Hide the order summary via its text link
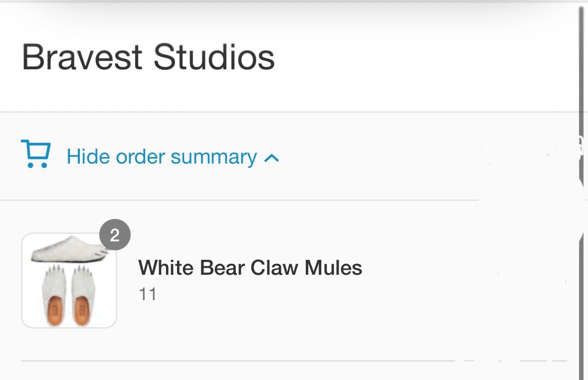The image size is (588, 380). [x=162, y=157]
